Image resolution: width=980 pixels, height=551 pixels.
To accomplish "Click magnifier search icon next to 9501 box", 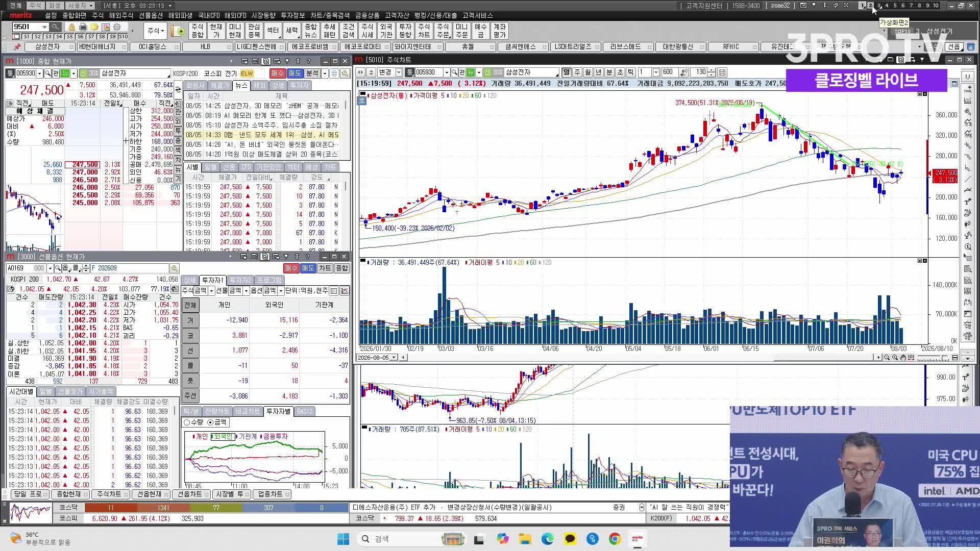I will pyautogui.click(x=55, y=27).
